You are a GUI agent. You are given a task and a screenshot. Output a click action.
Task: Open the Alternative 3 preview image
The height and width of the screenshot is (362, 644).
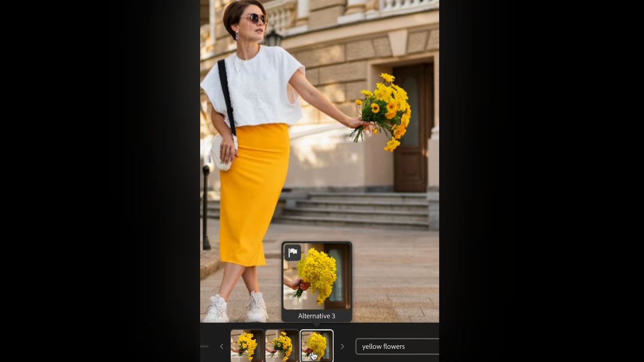coord(317,276)
